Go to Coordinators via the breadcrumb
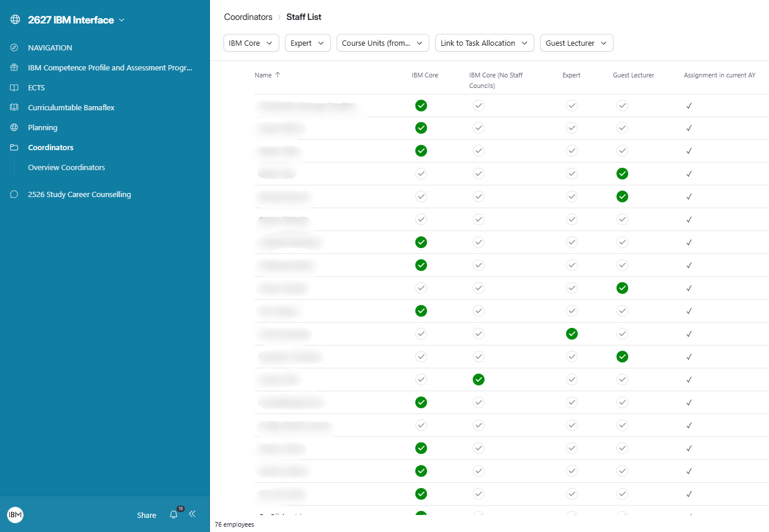 (248, 17)
